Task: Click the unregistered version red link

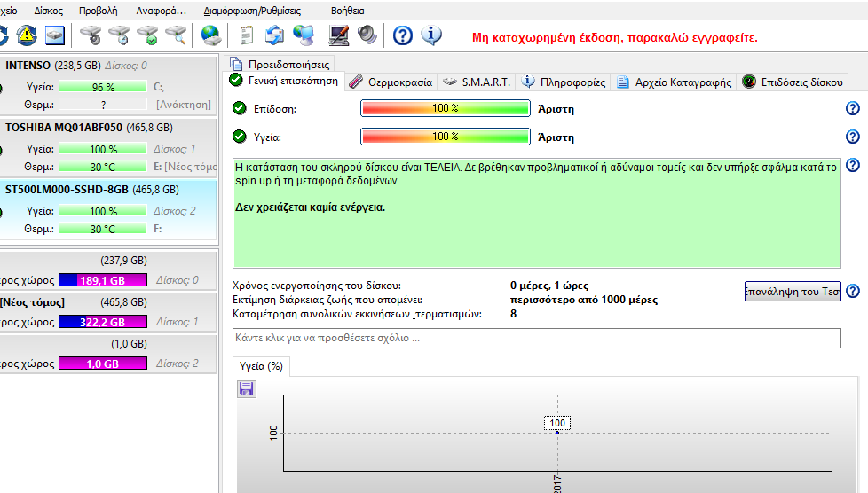Action: click(614, 38)
